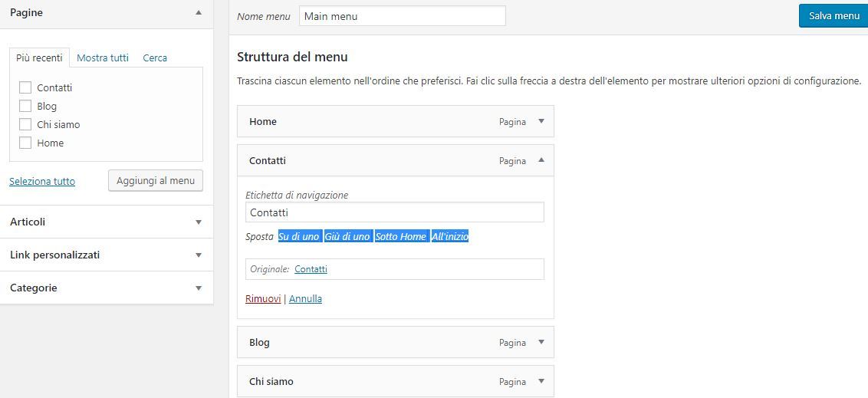The image size is (868, 398).
Task: Select the Home menu item bar
Action: [x=395, y=121]
